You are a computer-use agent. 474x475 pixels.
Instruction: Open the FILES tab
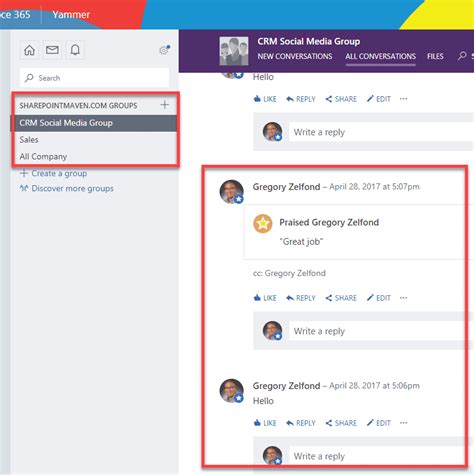pyautogui.click(x=435, y=56)
